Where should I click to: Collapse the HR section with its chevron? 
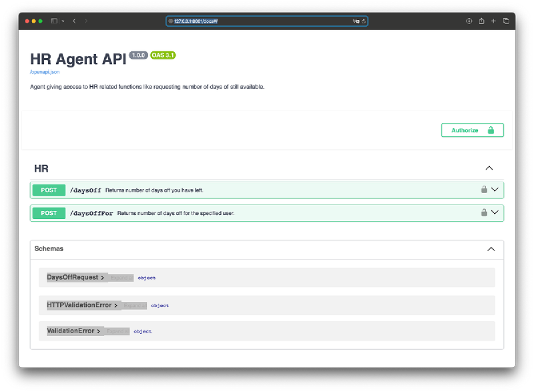[x=489, y=168]
